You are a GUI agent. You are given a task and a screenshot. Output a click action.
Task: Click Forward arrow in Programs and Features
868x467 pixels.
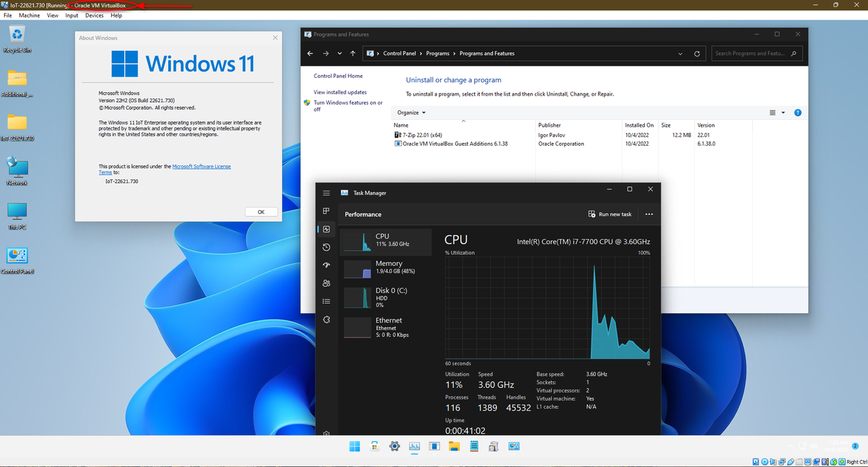point(326,54)
